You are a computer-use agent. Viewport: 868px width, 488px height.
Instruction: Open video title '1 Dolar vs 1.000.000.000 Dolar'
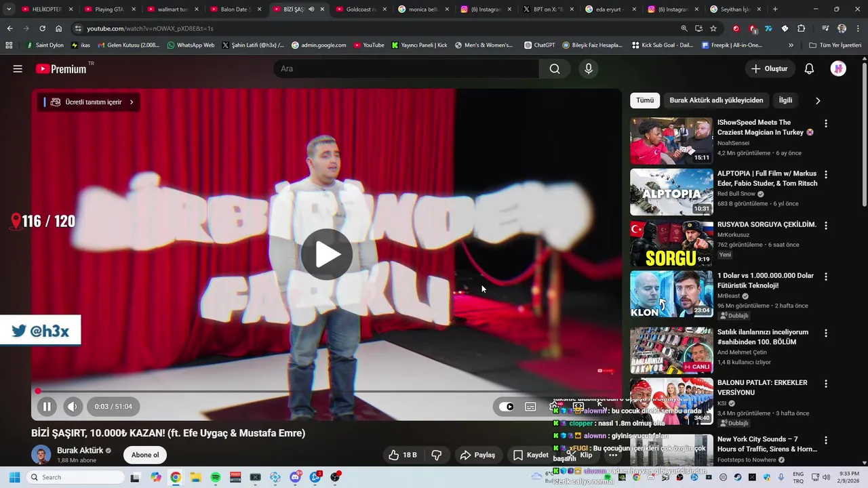pyautogui.click(x=766, y=281)
